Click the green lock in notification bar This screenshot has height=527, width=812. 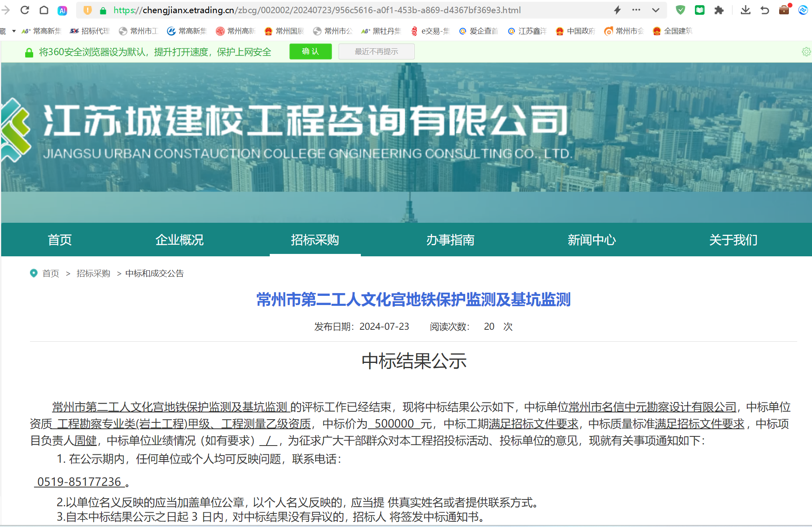coord(29,52)
